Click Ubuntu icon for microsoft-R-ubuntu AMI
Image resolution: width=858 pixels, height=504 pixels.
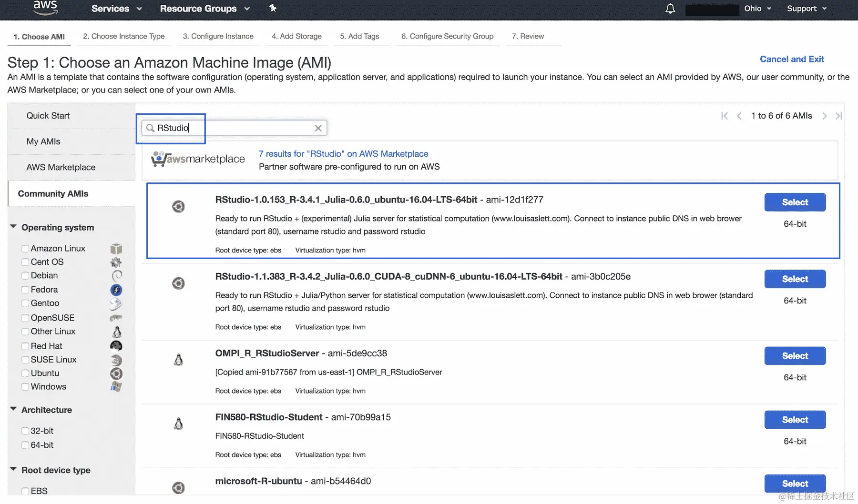[x=178, y=488]
